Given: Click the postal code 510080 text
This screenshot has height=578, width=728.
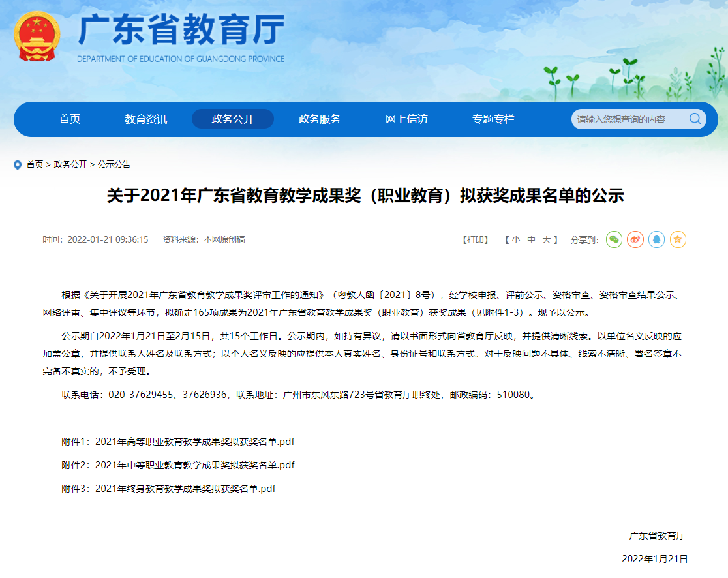Looking at the screenshot, I should tap(513, 395).
